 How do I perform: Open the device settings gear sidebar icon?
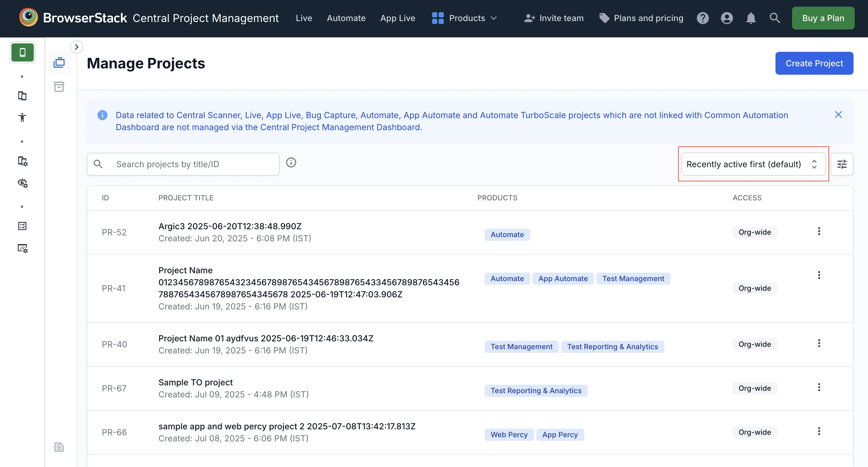click(22, 161)
